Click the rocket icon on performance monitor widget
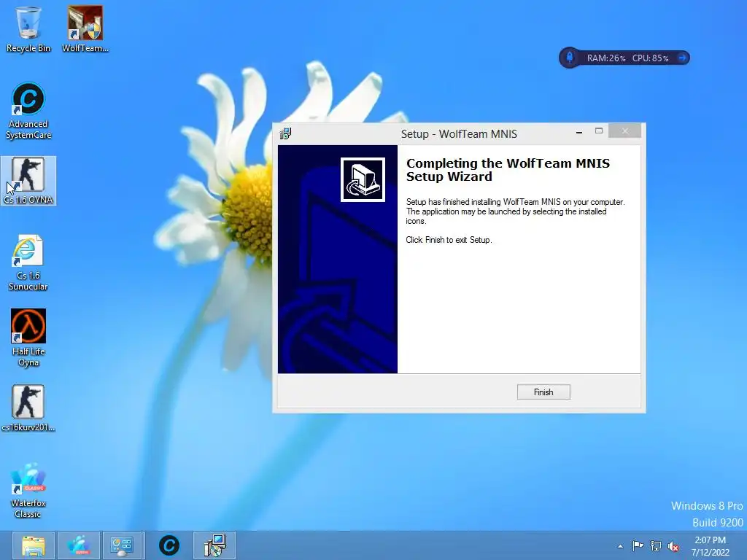 coord(569,58)
